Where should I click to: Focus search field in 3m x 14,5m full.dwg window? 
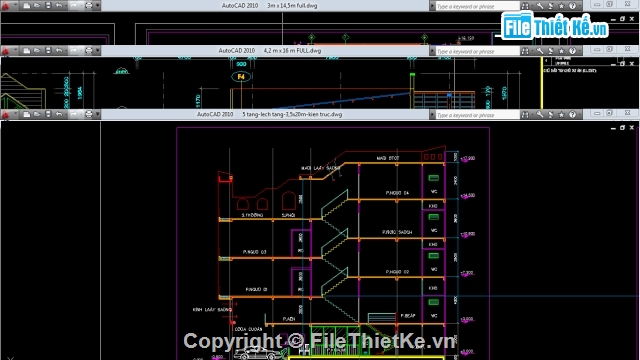[478, 6]
